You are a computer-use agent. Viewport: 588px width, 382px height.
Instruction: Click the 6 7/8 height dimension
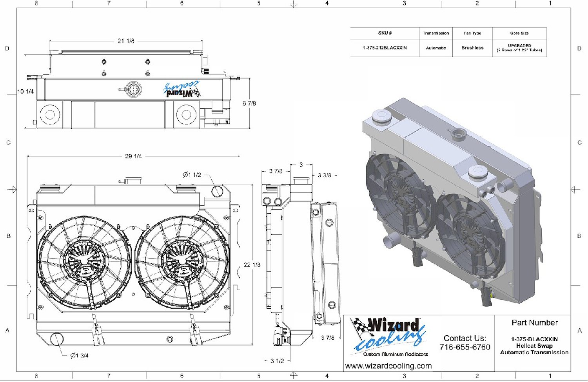pyautogui.click(x=249, y=103)
